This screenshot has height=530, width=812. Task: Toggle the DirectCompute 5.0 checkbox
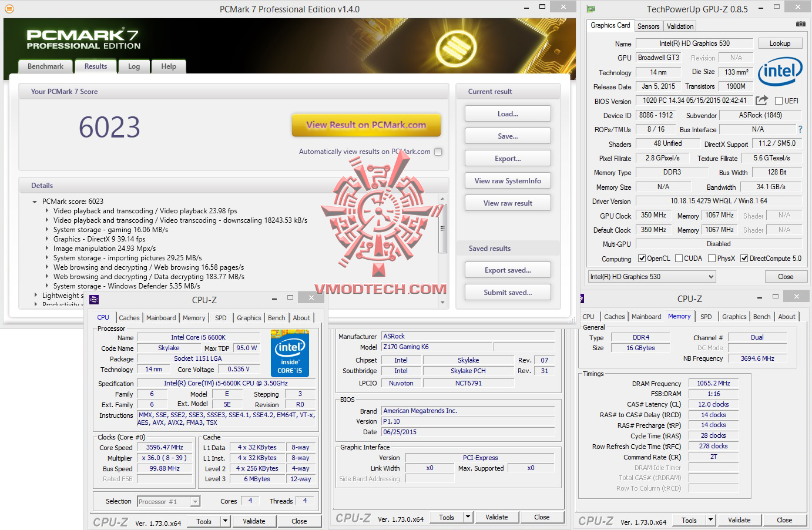click(x=744, y=259)
